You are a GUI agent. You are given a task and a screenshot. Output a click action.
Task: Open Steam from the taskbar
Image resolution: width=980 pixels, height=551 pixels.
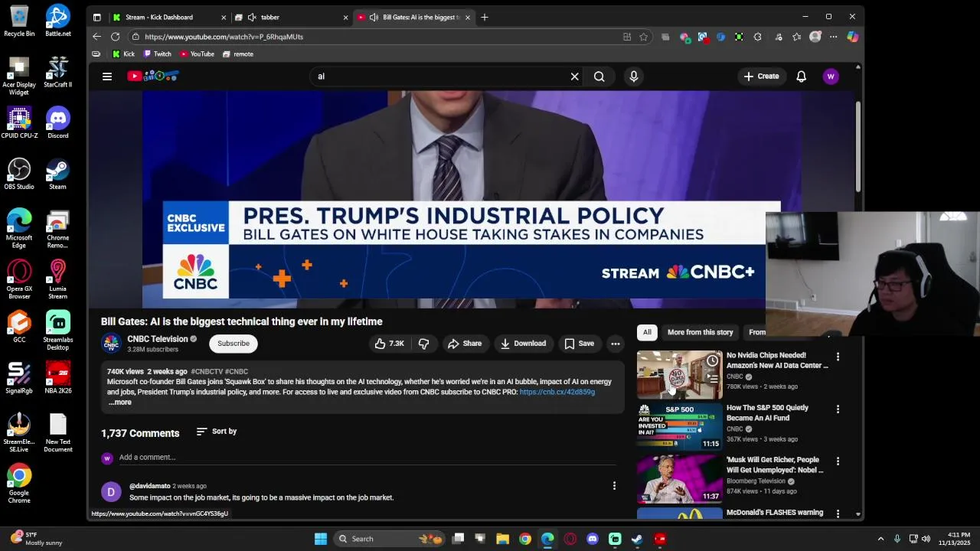click(637, 539)
